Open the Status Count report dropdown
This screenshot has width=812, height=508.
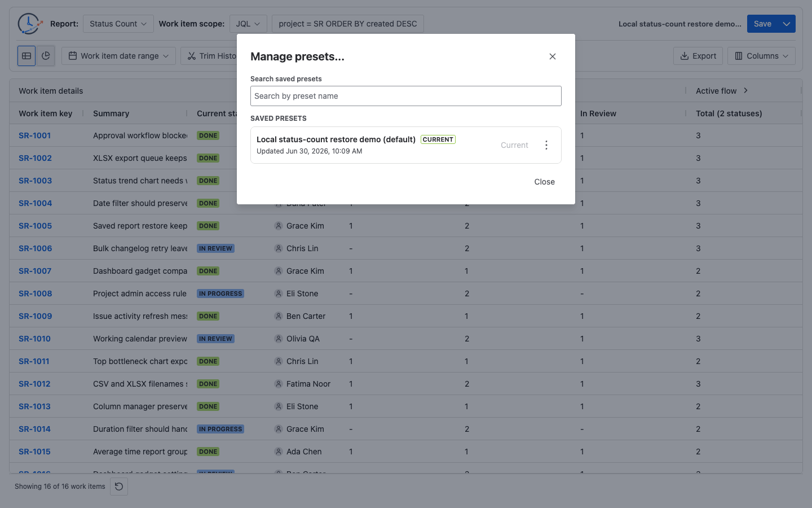[x=118, y=24]
